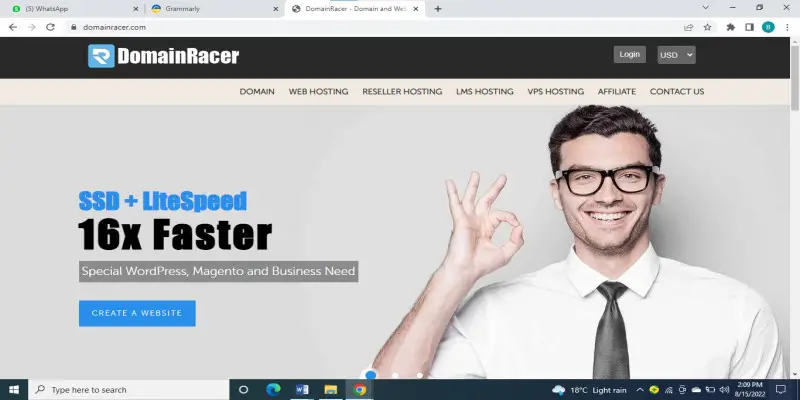The image size is (800, 400).
Task: Click "Special WordPress, Magento and Business Need" text
Action: tap(218, 271)
